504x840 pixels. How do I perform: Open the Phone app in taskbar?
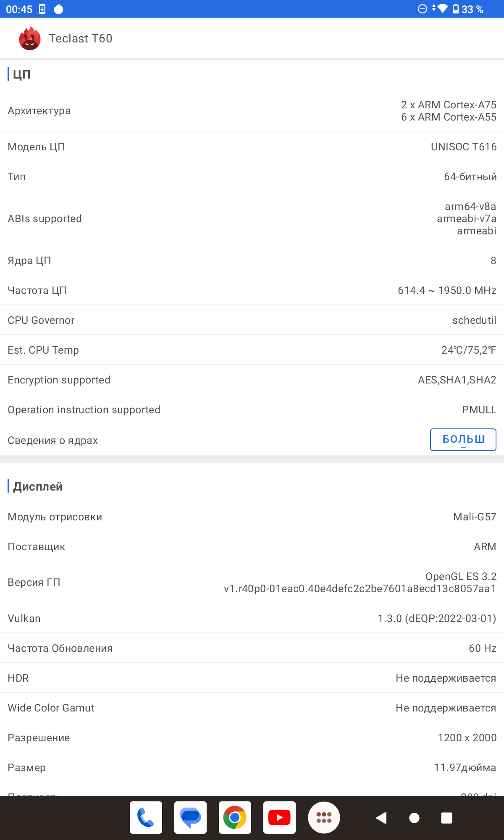click(146, 817)
